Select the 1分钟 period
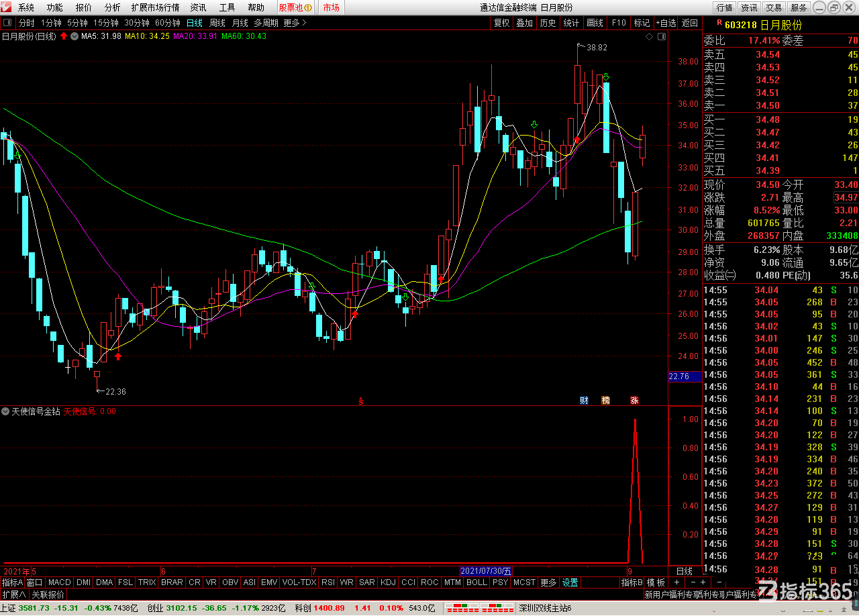Image resolution: width=859 pixels, height=616 pixels. (51, 23)
